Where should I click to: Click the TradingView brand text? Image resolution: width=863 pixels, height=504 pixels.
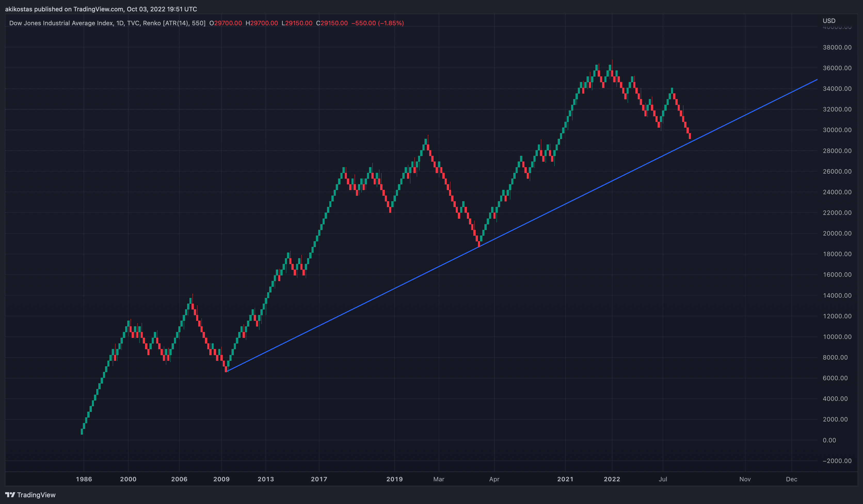click(36, 495)
